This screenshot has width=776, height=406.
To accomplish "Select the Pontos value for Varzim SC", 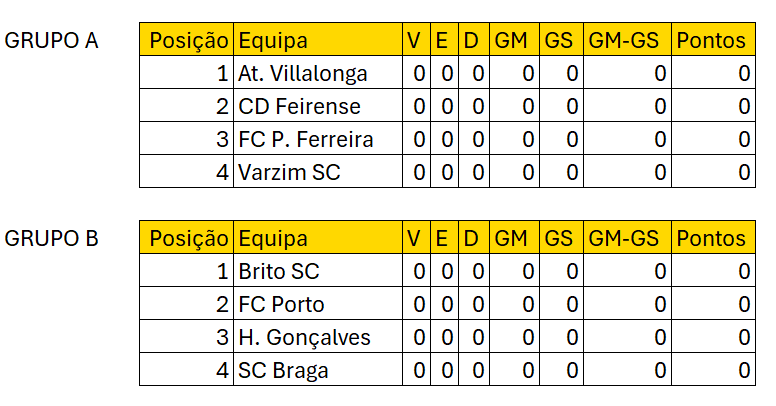I will tap(743, 173).
